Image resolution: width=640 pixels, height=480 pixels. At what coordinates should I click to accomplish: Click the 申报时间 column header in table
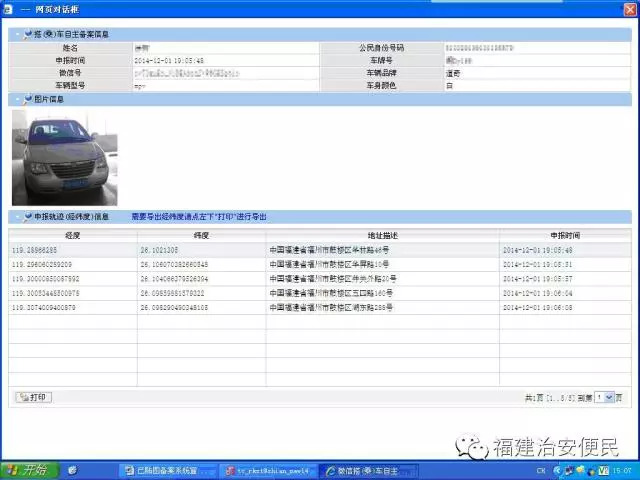(x=565, y=234)
